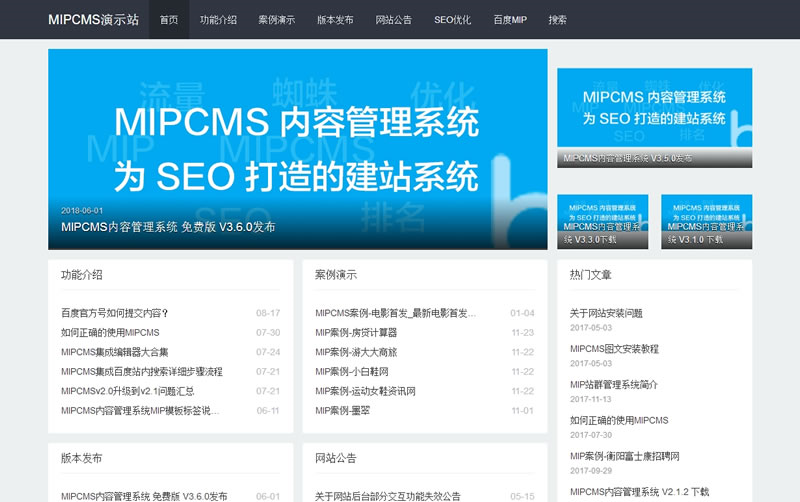Open 如何正确的使用MIPCMS in 功能介绍 list
This screenshot has width=800, height=502.
(110, 332)
